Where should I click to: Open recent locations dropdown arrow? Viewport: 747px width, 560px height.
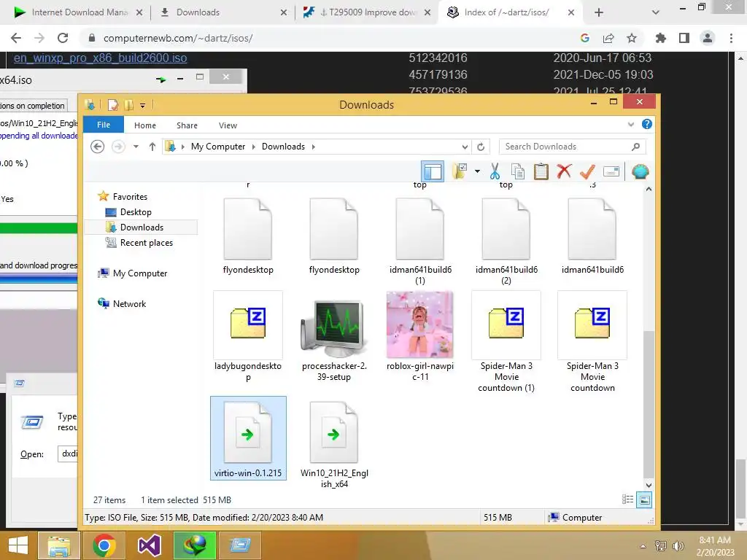tap(136, 147)
